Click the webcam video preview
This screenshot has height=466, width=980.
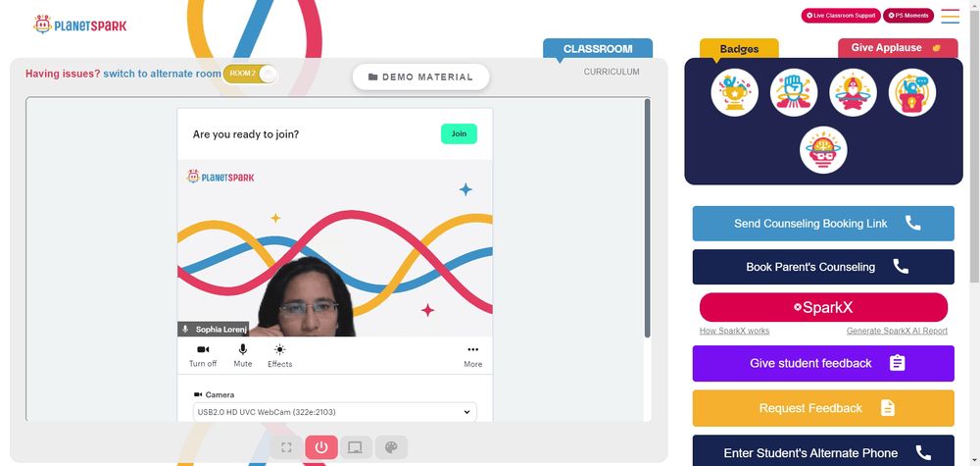[x=335, y=247]
